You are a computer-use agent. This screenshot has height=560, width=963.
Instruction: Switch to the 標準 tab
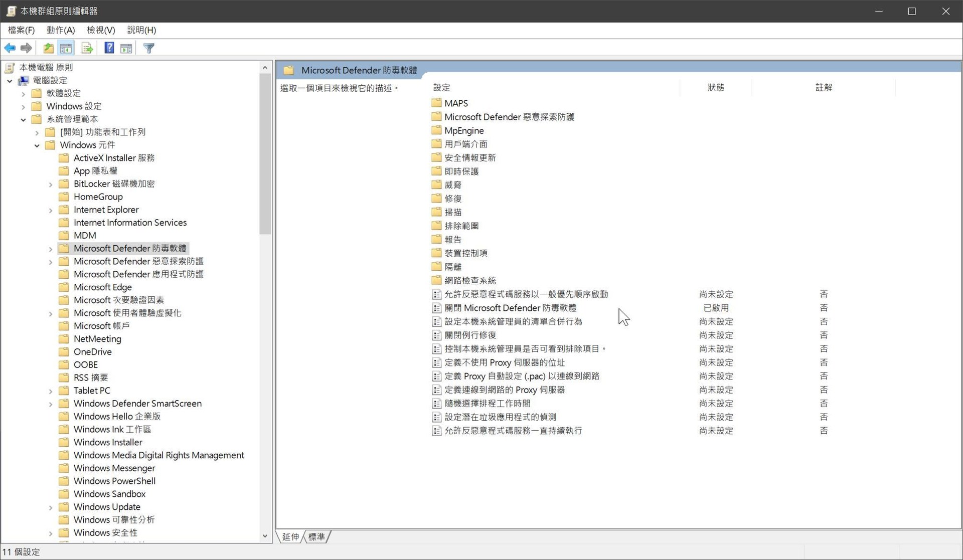(316, 537)
